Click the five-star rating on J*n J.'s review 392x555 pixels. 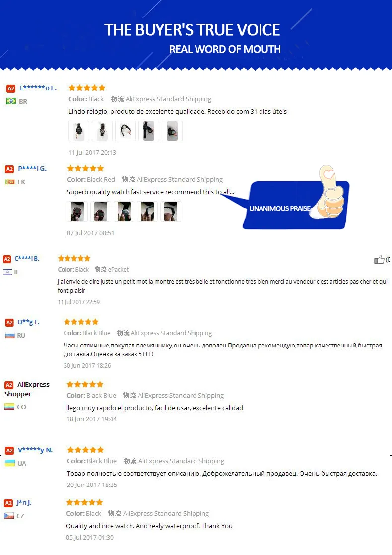coord(84,502)
